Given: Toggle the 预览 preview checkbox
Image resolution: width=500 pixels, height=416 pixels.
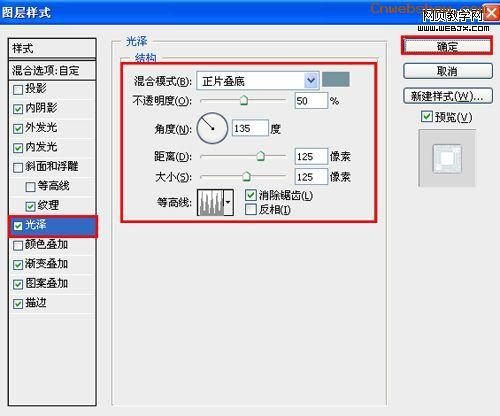Looking at the screenshot, I should pos(426,117).
